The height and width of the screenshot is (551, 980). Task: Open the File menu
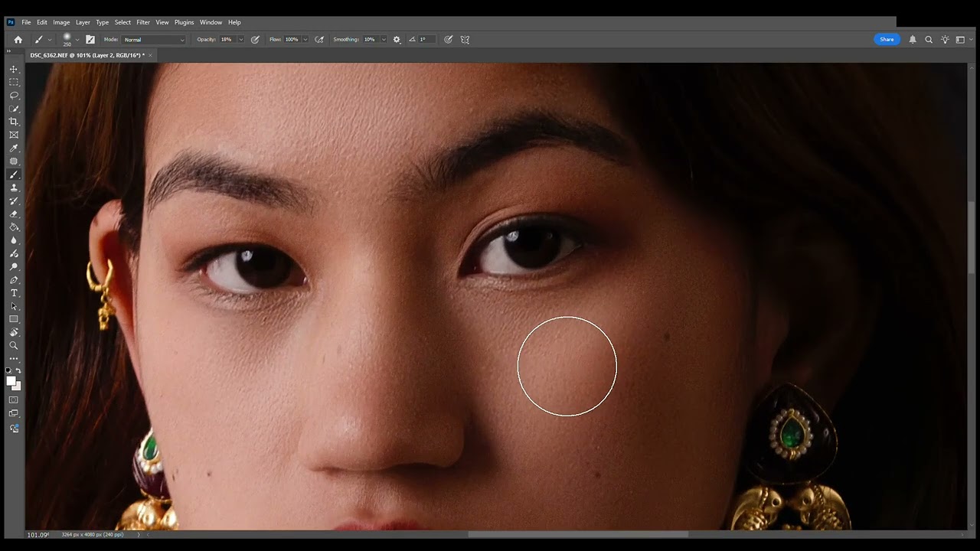tap(26, 22)
